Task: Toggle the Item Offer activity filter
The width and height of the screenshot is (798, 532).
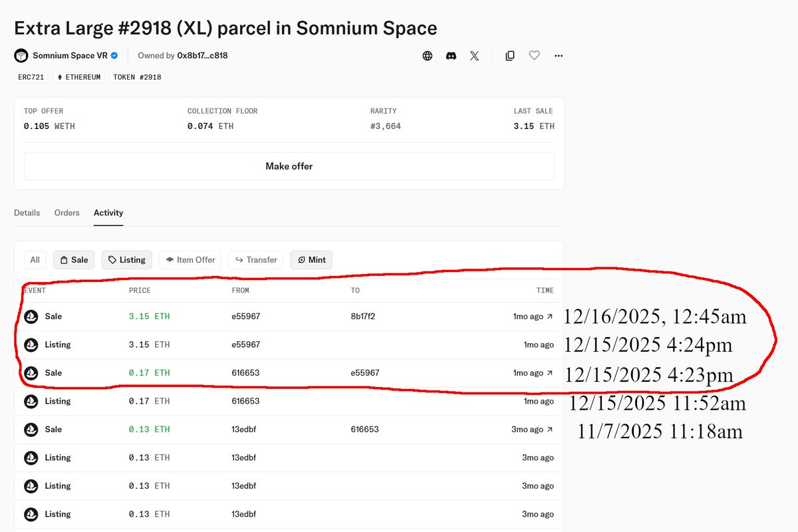Action: coord(190,260)
